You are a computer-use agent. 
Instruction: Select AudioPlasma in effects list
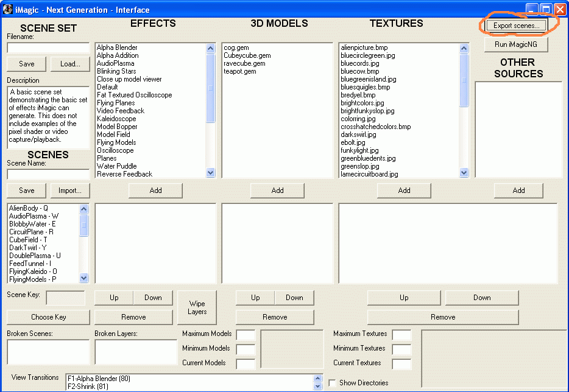coord(115,63)
